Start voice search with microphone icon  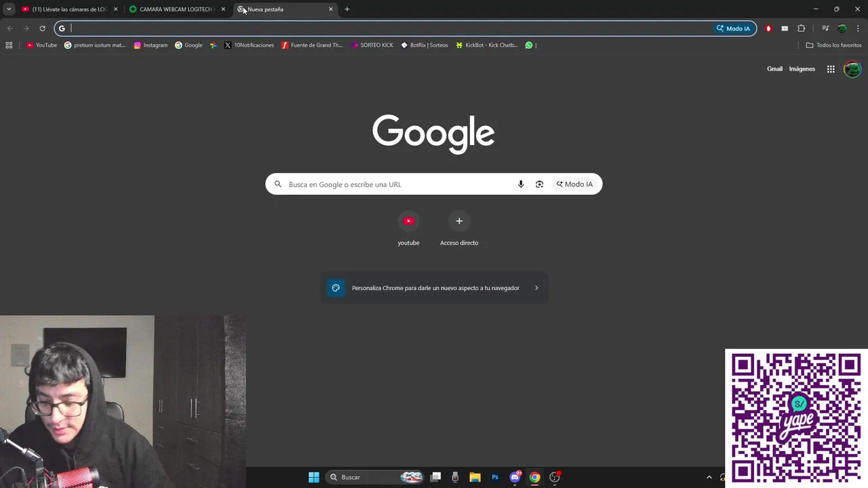tap(521, 184)
